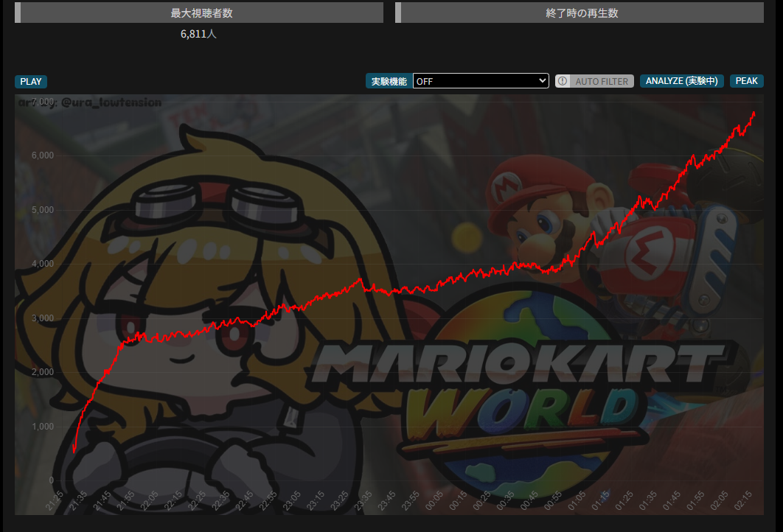The height and width of the screenshot is (532, 783).
Task: Click the 2,000 y-axis label
Action: click(x=43, y=372)
